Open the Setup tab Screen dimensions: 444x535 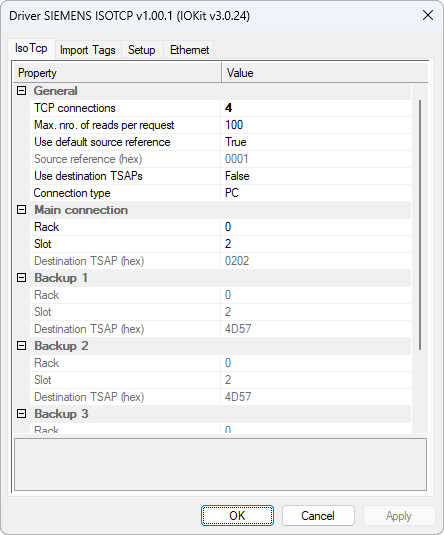[141, 50]
